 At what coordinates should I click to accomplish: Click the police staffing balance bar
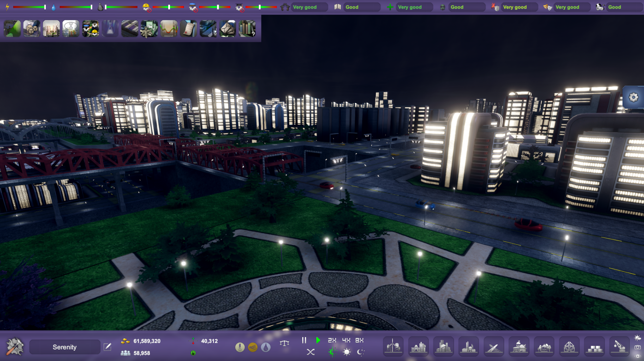[x=215, y=7]
